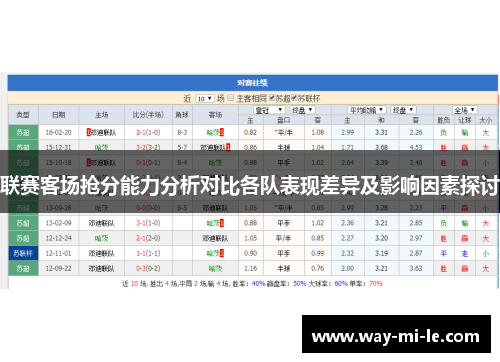Click the 让球 column header
500x362 pixels.
coord(465,120)
